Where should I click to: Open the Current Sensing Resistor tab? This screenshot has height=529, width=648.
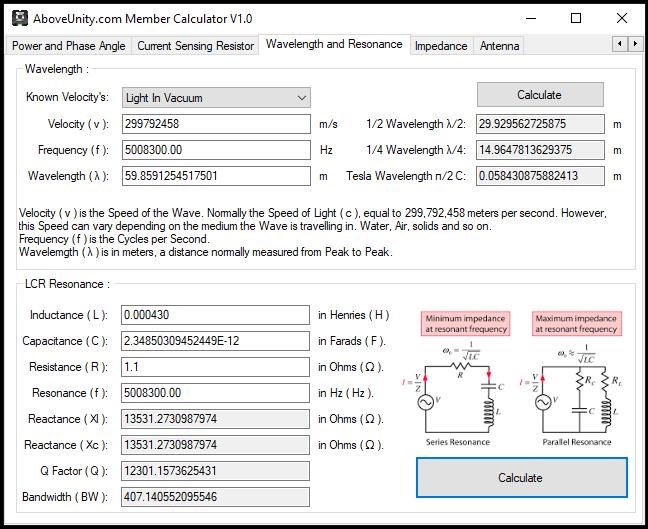[195, 45]
